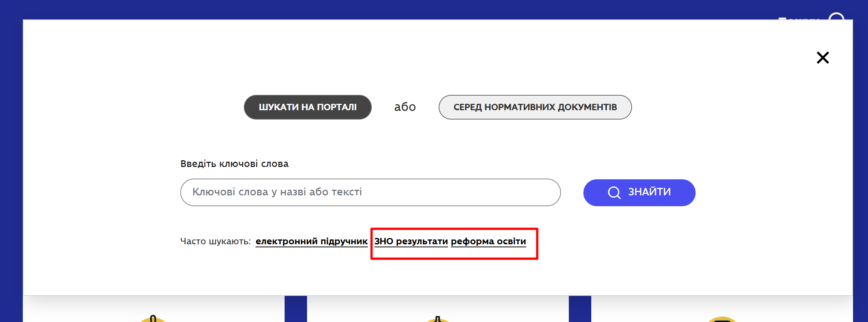Click the yellow icon on the middle bottom card

[x=438, y=319]
